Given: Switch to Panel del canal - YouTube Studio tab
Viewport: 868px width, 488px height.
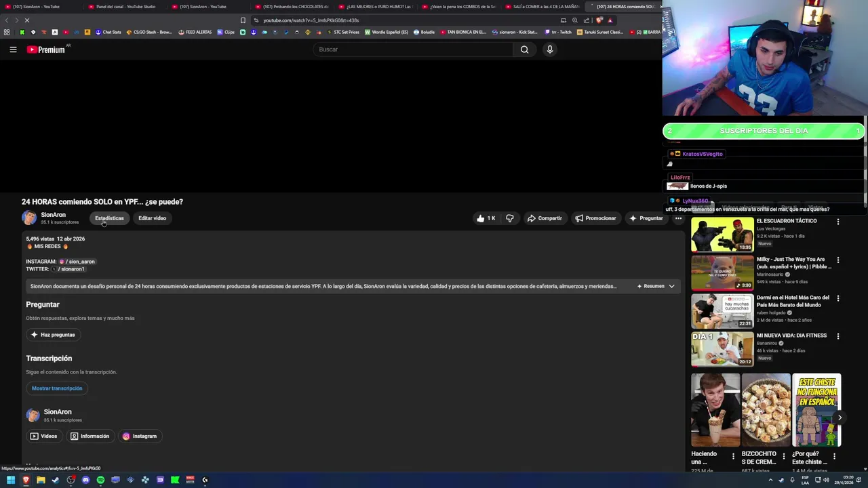Looking at the screenshot, I should point(125,7).
